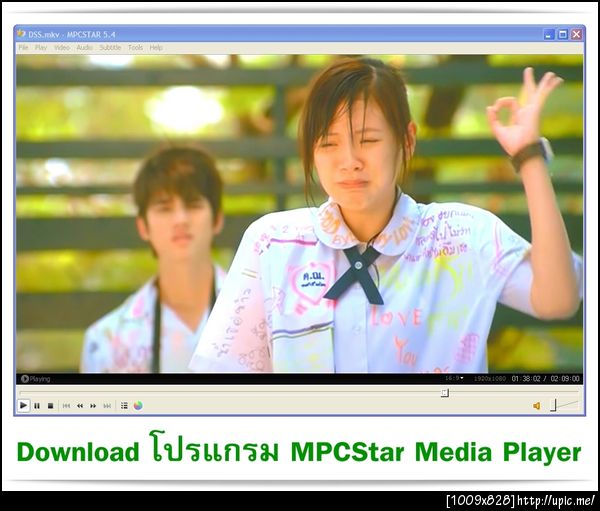Open the 16:9 aspect ratio dropdown
600x511 pixels.
tap(454, 378)
